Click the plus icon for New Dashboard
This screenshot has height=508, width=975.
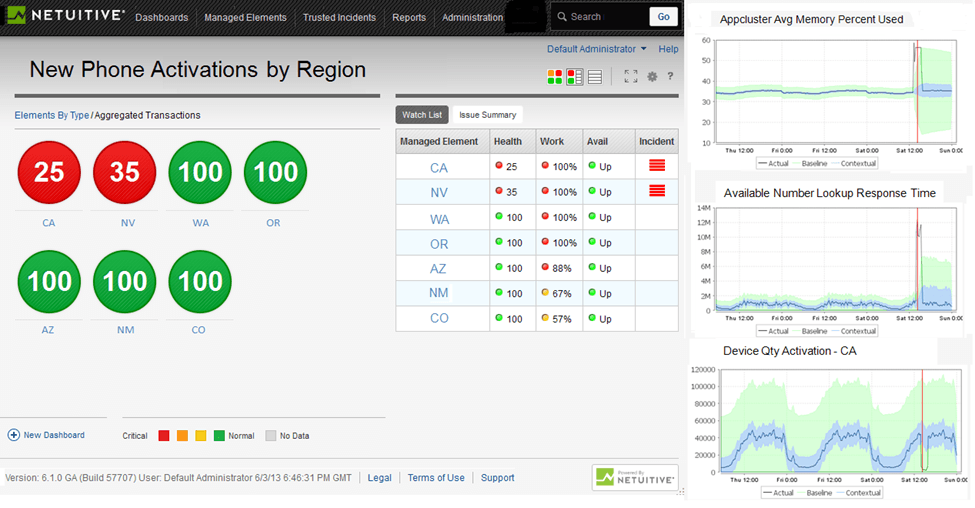(14, 435)
